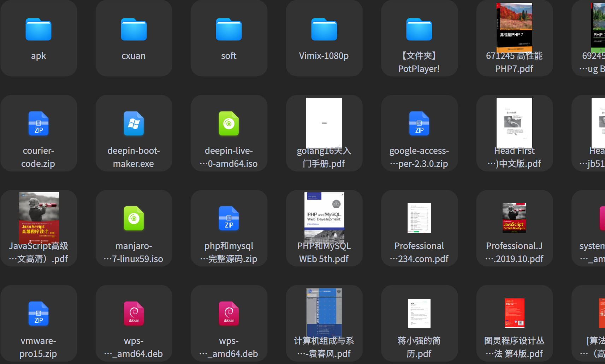This screenshot has height=364, width=605.
Task: Click the ZIP icon of php和mysql…完整源码.zip
Action: point(229,218)
